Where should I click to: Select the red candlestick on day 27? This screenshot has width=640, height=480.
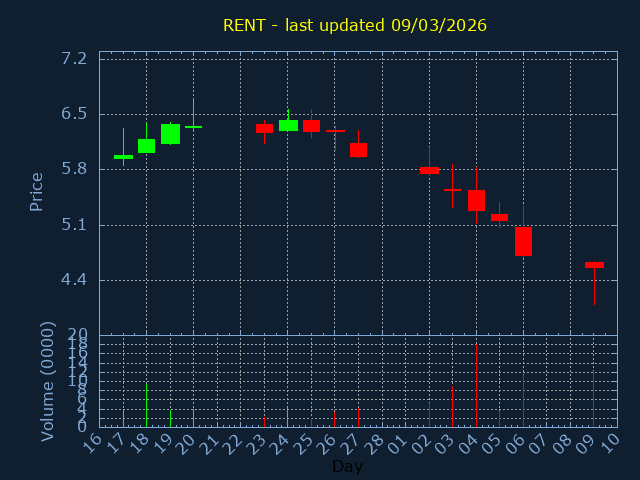click(x=358, y=150)
